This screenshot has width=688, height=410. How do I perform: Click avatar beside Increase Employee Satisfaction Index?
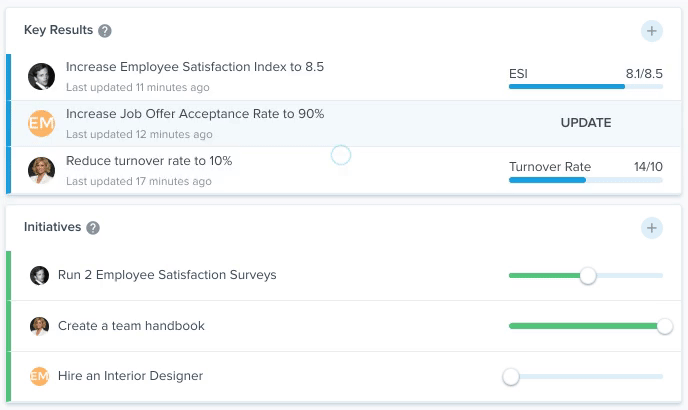pyautogui.click(x=41, y=76)
